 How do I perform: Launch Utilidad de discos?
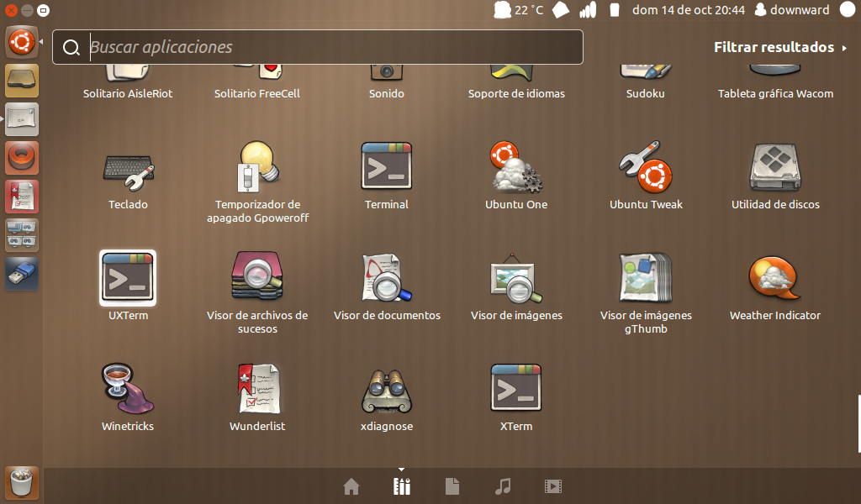775,167
